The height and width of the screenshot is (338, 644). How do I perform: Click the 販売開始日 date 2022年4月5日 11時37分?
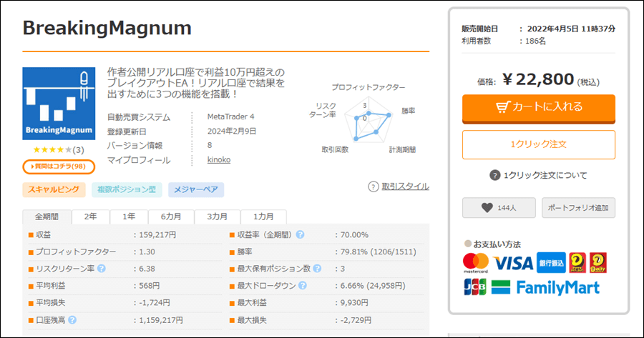pos(571,29)
